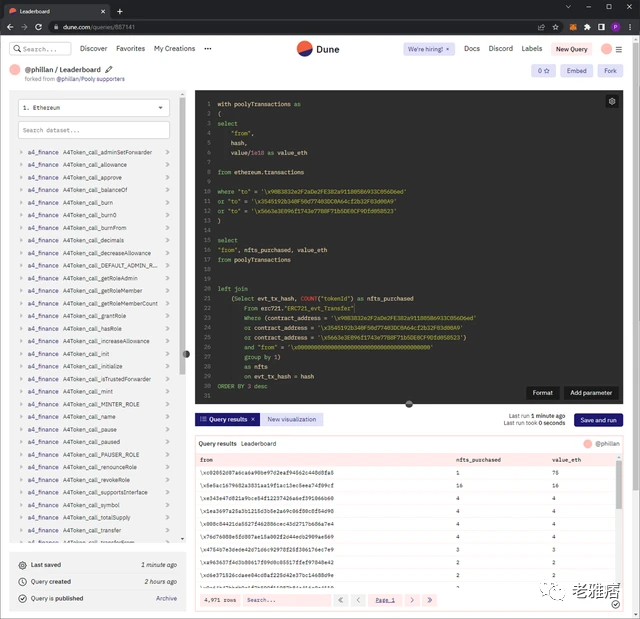Click the results table scrollbar
640x619 pixels.
[619, 485]
